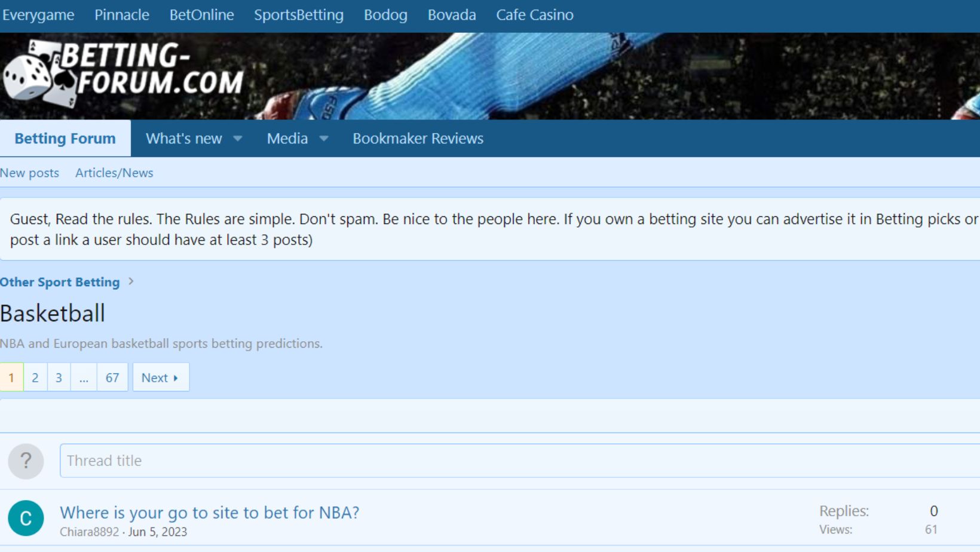Click Chiara8892's green avatar icon
The width and height of the screenshot is (980, 552).
coord(26,518)
